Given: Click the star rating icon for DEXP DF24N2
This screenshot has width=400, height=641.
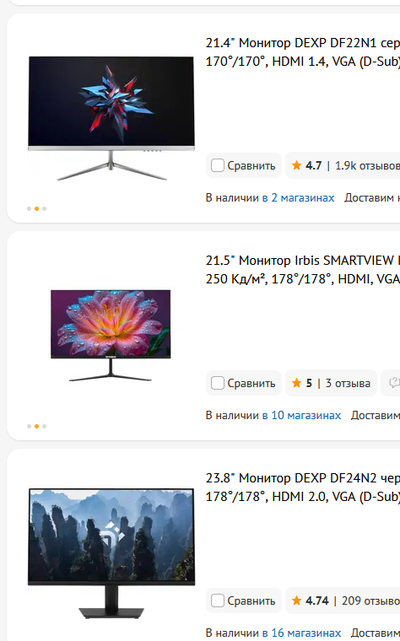Looking at the screenshot, I should (x=297, y=601).
